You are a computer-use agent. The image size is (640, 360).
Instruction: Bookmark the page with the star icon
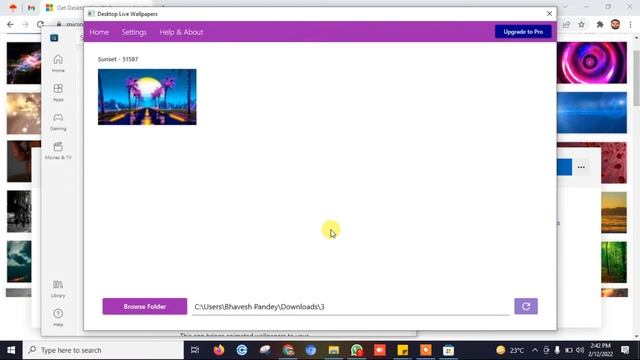point(581,24)
